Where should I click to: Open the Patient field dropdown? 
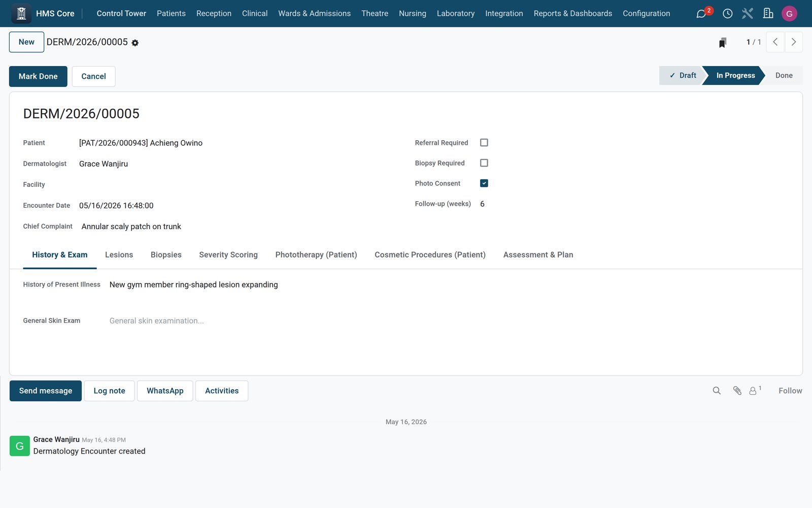tap(236, 143)
